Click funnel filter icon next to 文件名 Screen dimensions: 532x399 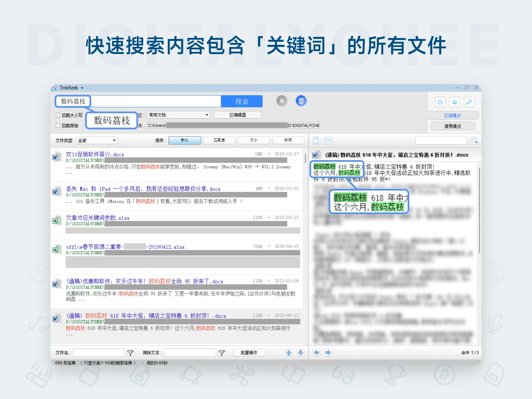pos(130,353)
